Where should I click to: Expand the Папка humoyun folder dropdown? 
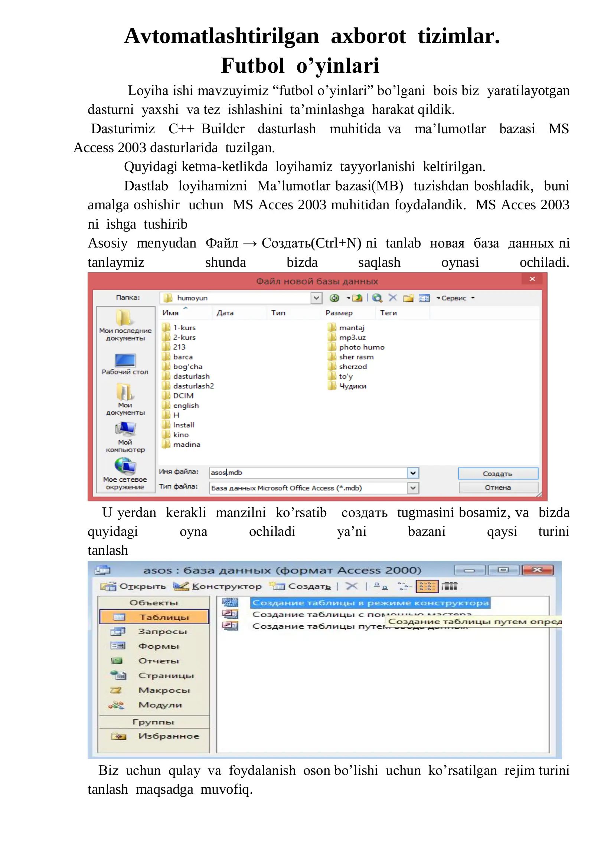pyautogui.click(x=316, y=298)
